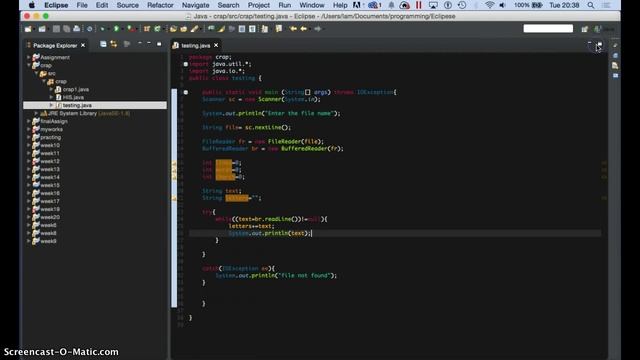This screenshot has height=360, width=640.
Task: Click the Toggle Block Selection toolbar icon
Action: pos(242,29)
